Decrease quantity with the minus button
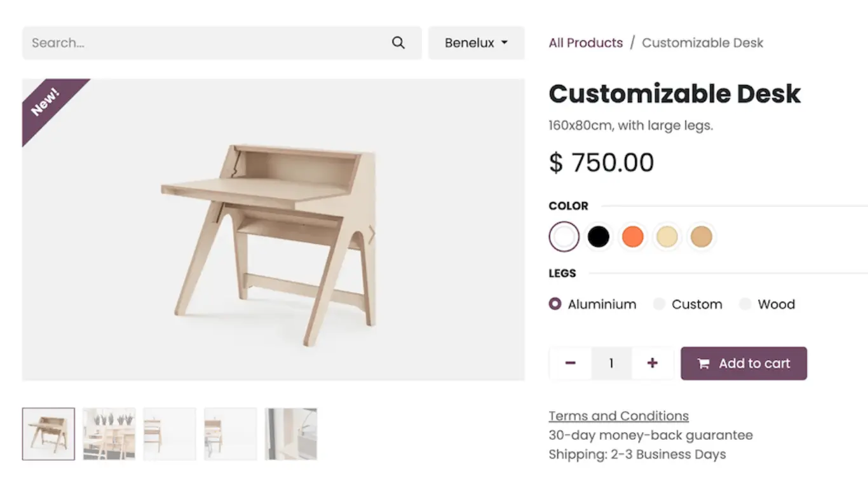868x488 pixels. pos(570,363)
